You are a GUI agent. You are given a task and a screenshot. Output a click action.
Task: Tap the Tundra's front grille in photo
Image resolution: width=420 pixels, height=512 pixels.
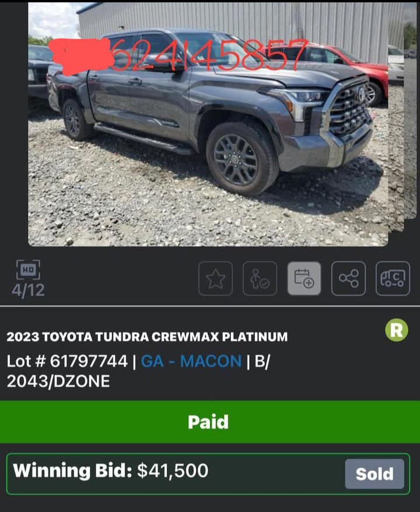point(350,109)
